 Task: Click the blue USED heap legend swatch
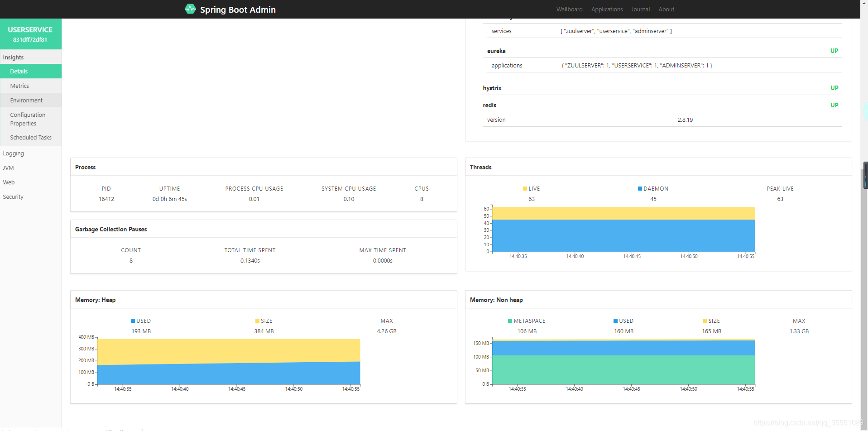pyautogui.click(x=133, y=321)
